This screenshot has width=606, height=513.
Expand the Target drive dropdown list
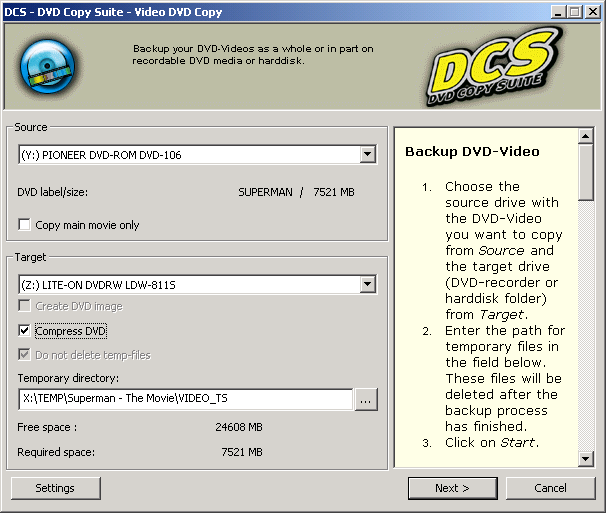pyautogui.click(x=367, y=285)
